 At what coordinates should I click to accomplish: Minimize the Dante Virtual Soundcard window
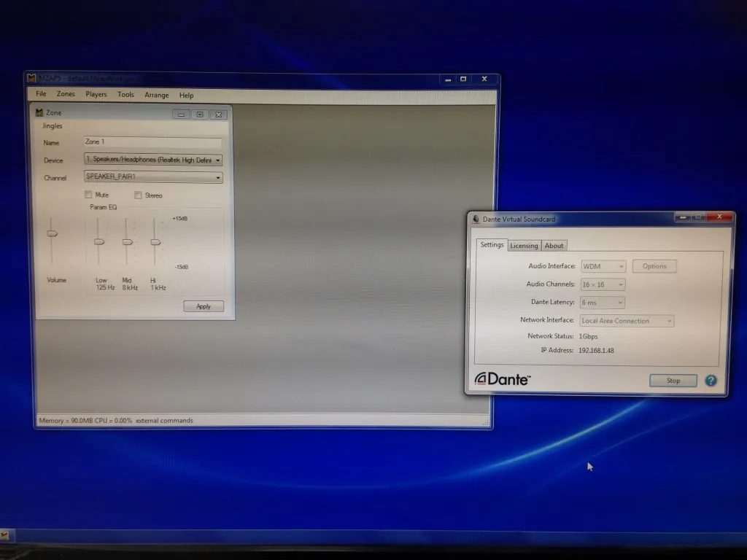[683, 217]
